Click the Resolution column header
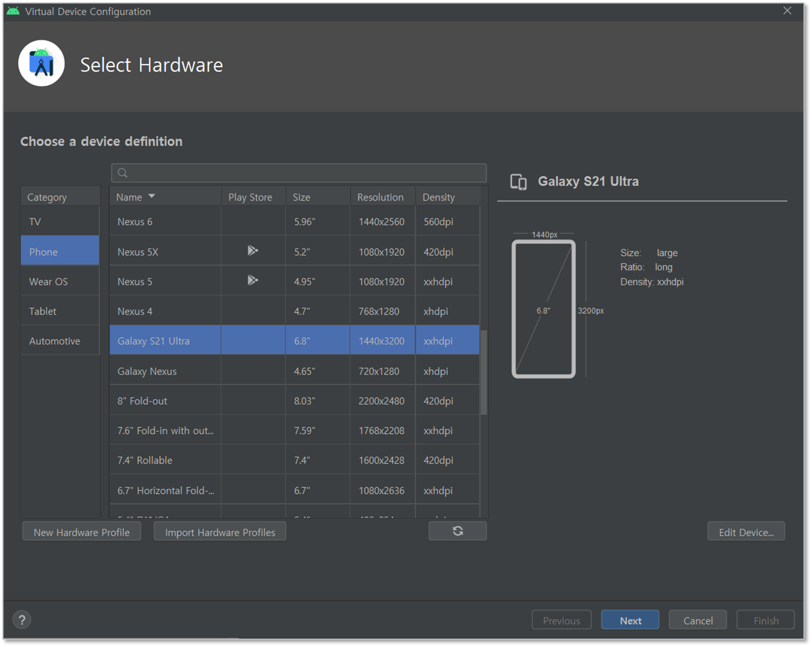 383,197
